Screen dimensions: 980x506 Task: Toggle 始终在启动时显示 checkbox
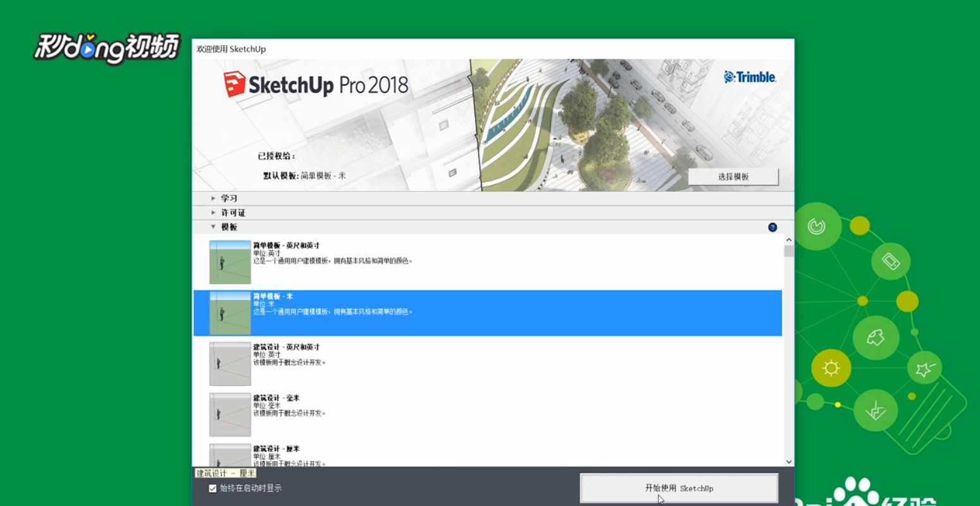pos(213,488)
